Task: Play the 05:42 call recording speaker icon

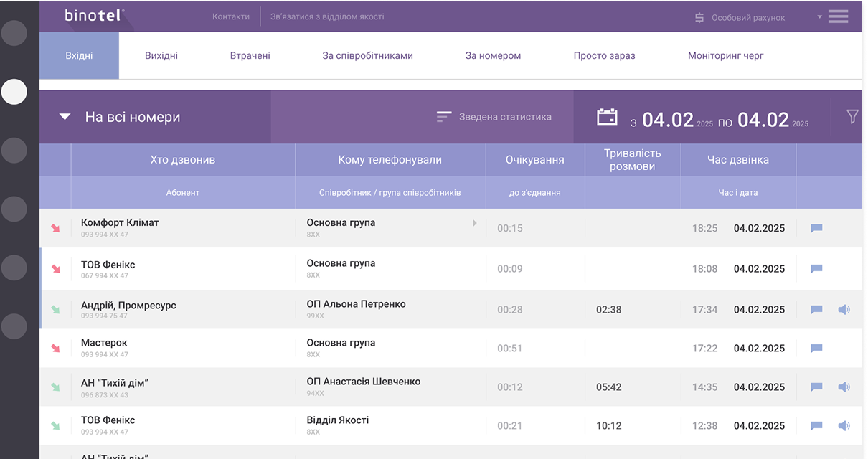Action: coord(844,387)
